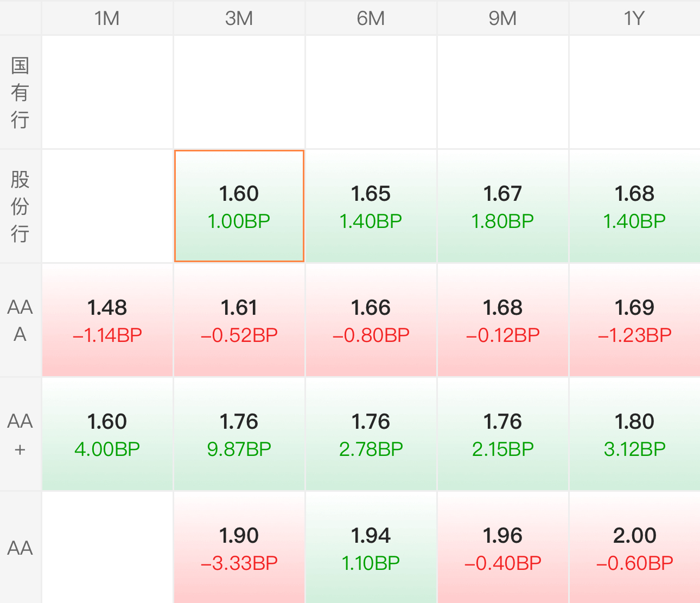Select the 1Y column header

[634, 18]
